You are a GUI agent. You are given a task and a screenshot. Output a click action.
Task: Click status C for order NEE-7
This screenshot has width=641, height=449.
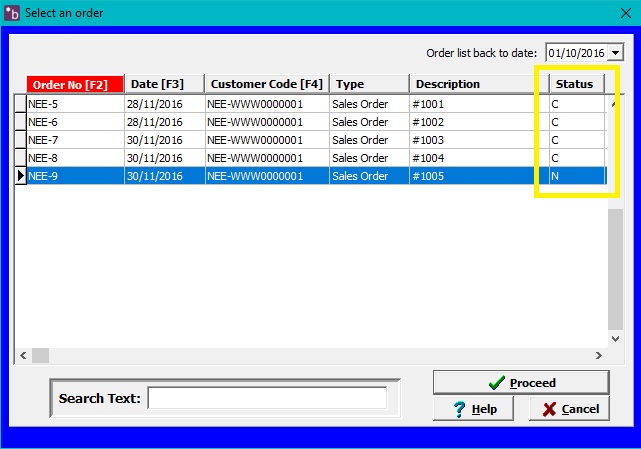(577, 140)
